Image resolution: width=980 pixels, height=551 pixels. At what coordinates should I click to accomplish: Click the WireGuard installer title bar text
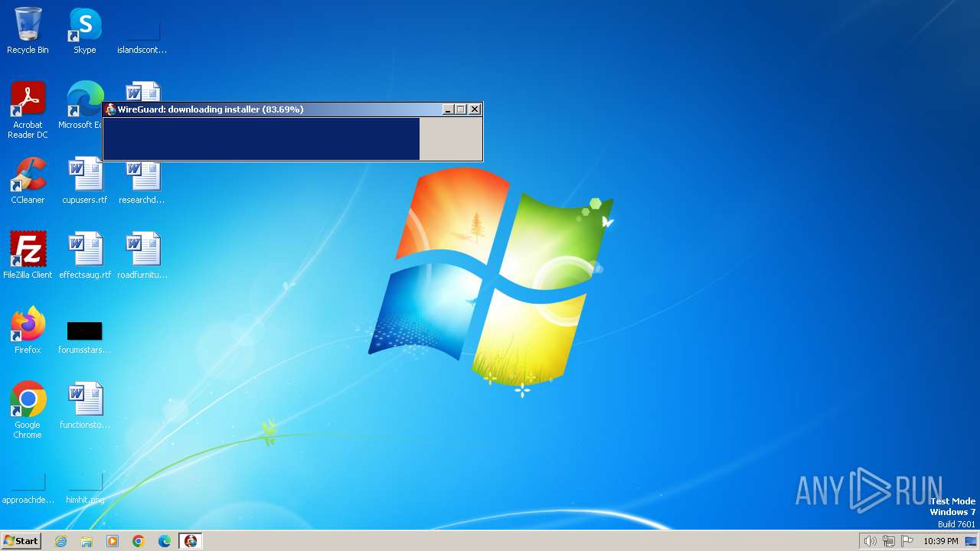click(211, 109)
